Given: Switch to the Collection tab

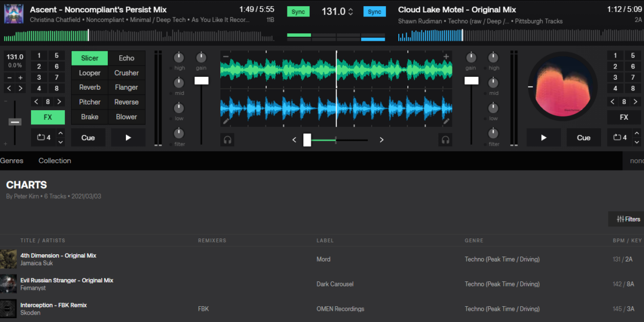Looking at the screenshot, I should pyautogui.click(x=55, y=161).
